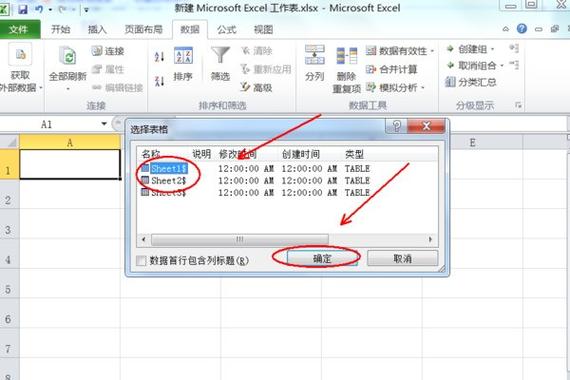The width and height of the screenshot is (570, 380).
Task: Click the 类型 column header in dialog
Action: click(354, 154)
